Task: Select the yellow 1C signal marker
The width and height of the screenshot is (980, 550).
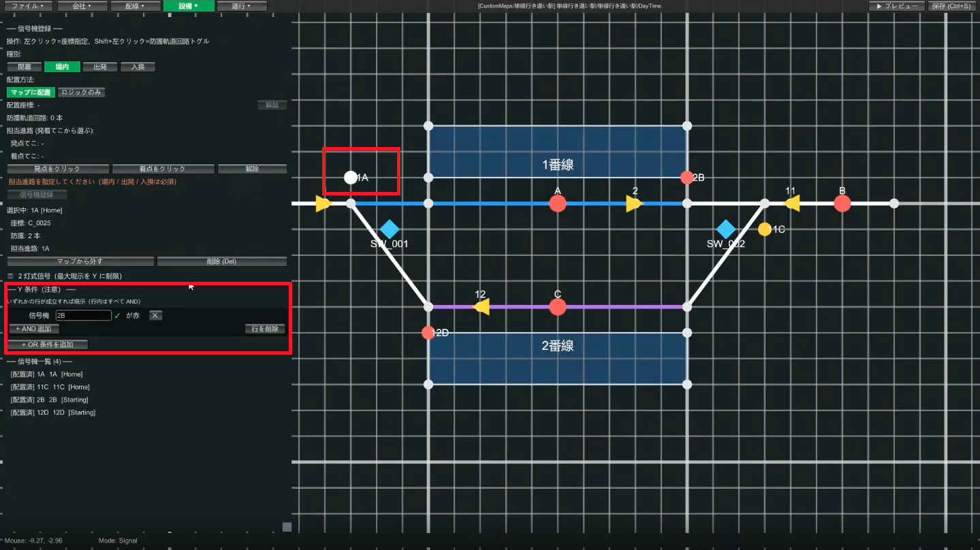Action: 765,229
